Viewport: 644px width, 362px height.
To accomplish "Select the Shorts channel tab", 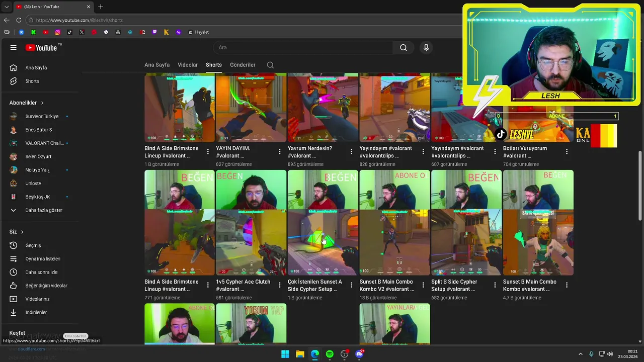I will pos(214,65).
